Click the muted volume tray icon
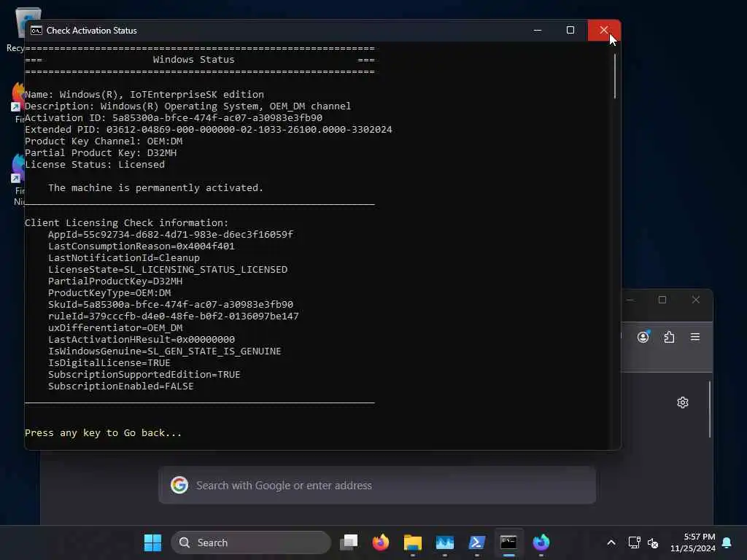The height and width of the screenshot is (560, 747). click(x=653, y=542)
